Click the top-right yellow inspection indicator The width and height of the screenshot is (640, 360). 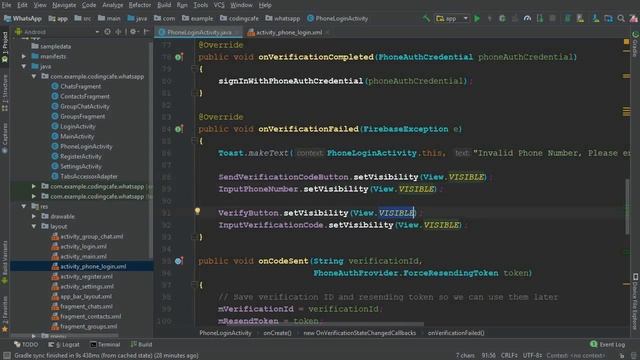coord(627,42)
